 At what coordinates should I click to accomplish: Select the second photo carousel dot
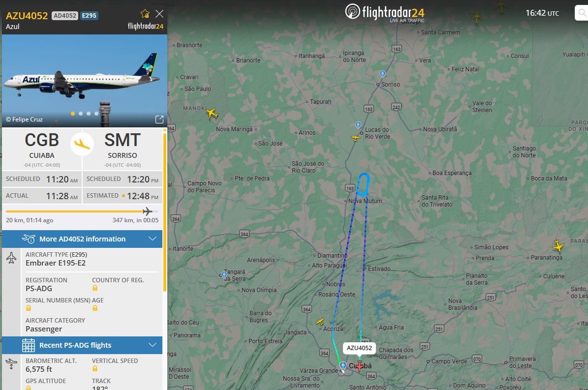81,114
